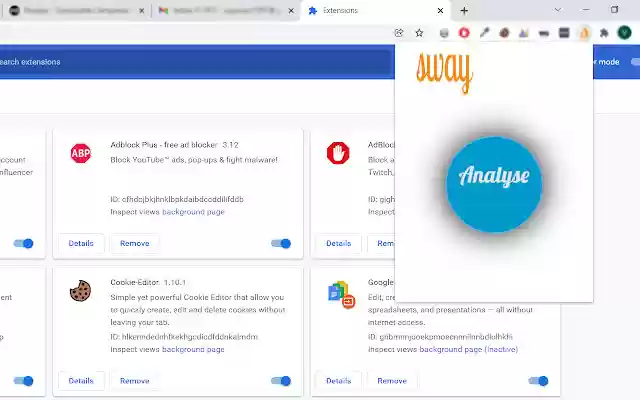The height and width of the screenshot is (400, 640).
Task: Toggle the partially visible extension in bottom-left card
Action: [x=23, y=381]
